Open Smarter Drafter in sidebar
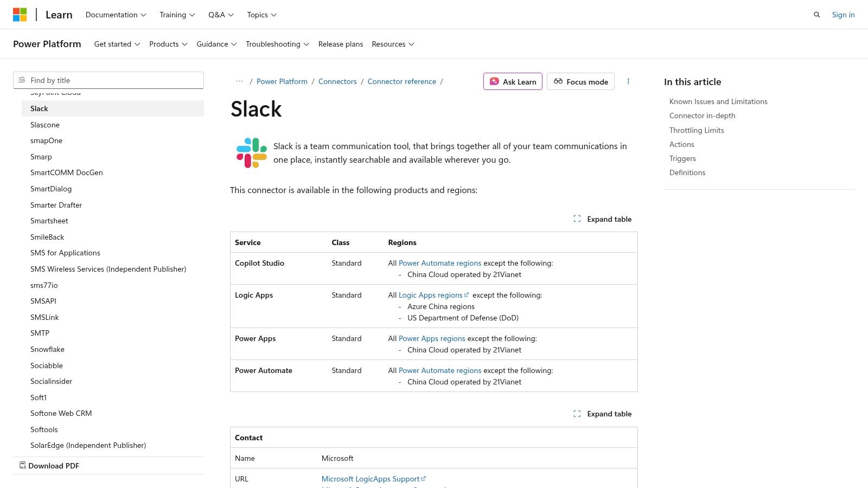 pos(56,205)
